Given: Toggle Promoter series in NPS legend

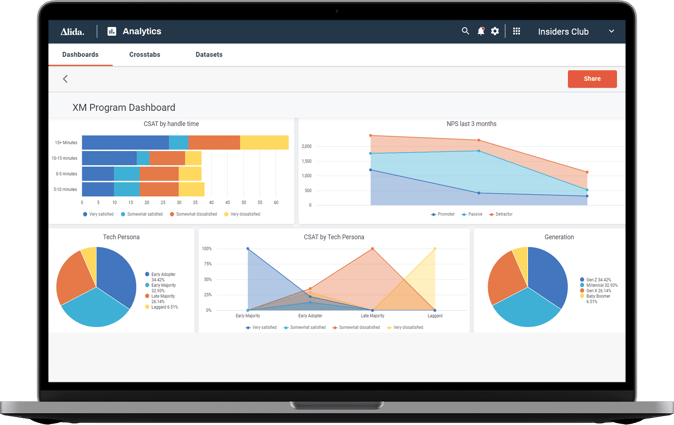Looking at the screenshot, I should coord(443,214).
